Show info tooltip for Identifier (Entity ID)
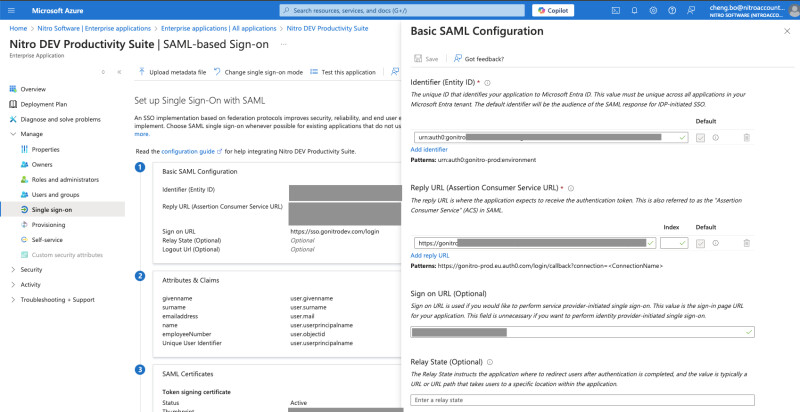The width and height of the screenshot is (800, 412). click(x=487, y=83)
